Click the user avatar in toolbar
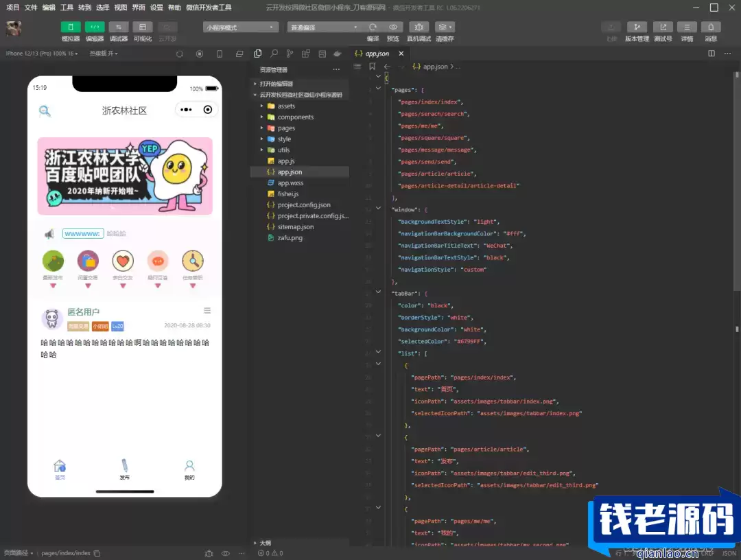Screen dimensions: 741x560 (x=14, y=28)
